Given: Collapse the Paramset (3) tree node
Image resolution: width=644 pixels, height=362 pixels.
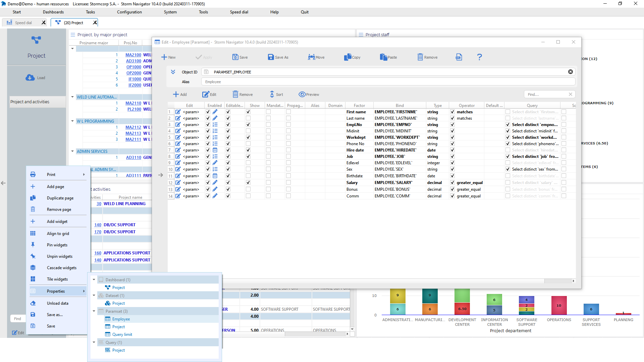Looking at the screenshot, I should pos(94,311).
